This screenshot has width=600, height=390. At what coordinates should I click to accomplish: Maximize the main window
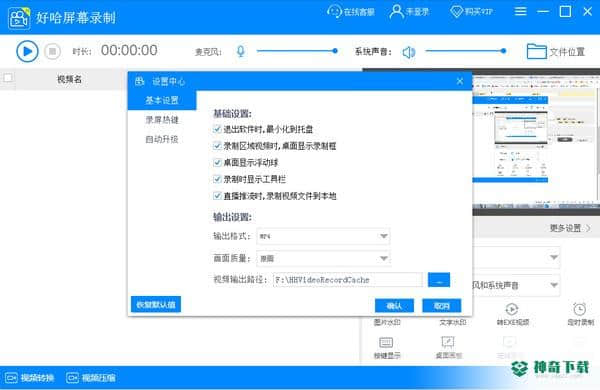[565, 11]
